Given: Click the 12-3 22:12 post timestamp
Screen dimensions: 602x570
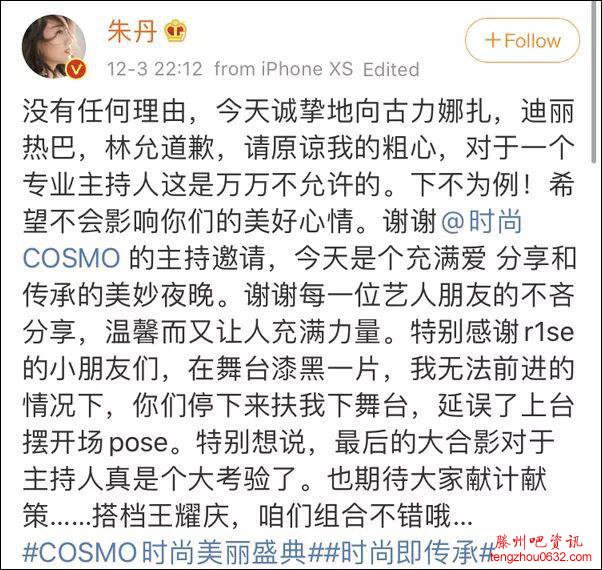Looking at the screenshot, I should click(154, 69).
